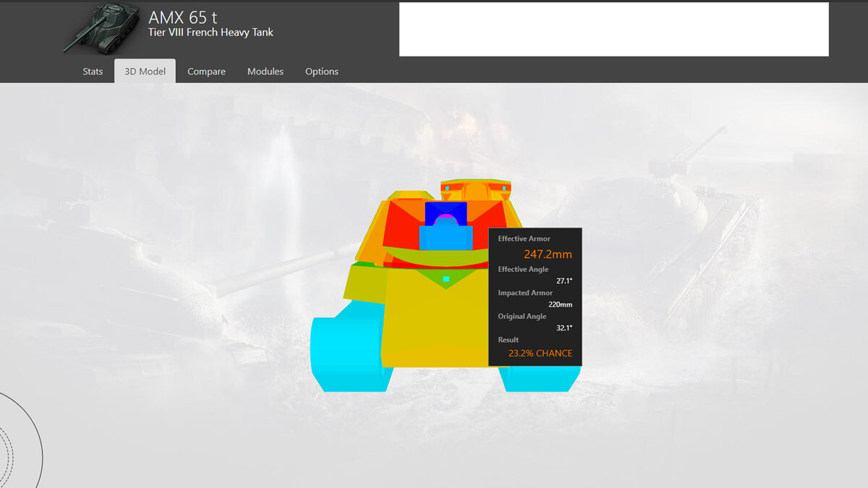868x488 pixels.
Task: Click the 220mm impacted armor value
Action: pos(560,304)
